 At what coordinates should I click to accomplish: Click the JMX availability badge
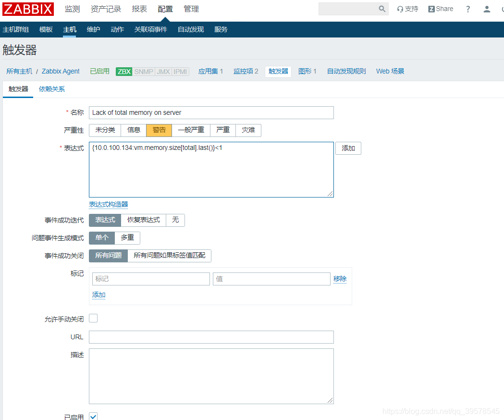click(x=163, y=72)
